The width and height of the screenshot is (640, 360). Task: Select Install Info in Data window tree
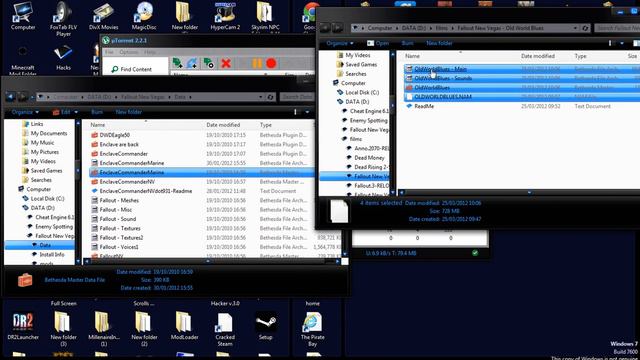tap(52, 254)
